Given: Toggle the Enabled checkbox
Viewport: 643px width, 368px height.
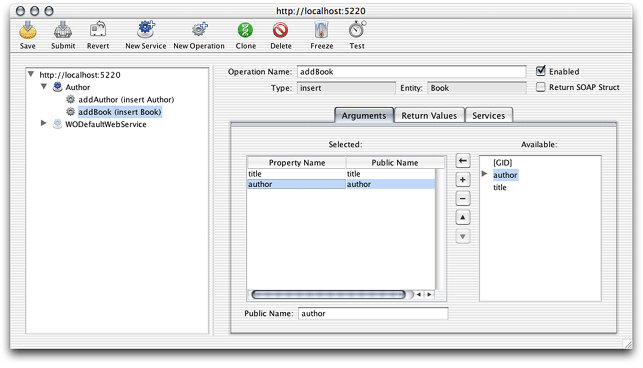Looking at the screenshot, I should (541, 71).
